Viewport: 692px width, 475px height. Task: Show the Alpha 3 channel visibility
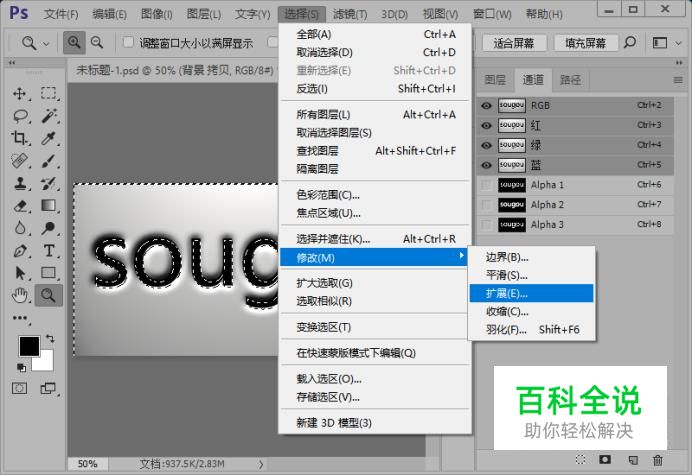coord(486,225)
